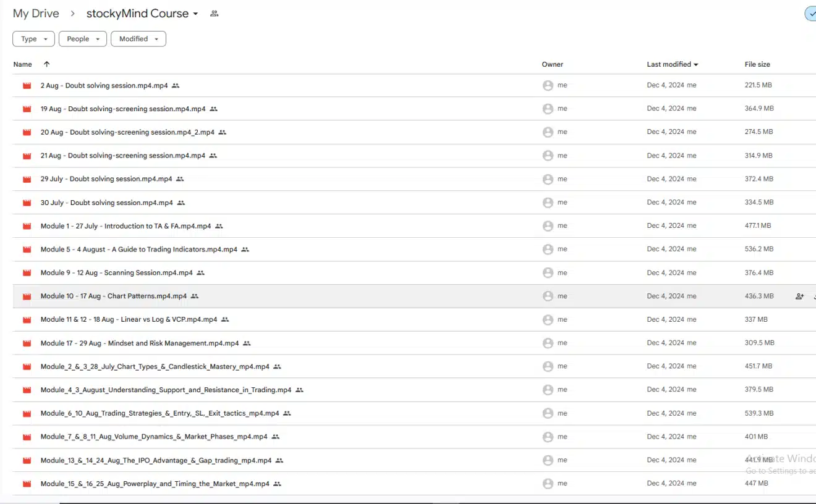Click video icon of 21 Aug Doubt solving-screening file

point(27,156)
